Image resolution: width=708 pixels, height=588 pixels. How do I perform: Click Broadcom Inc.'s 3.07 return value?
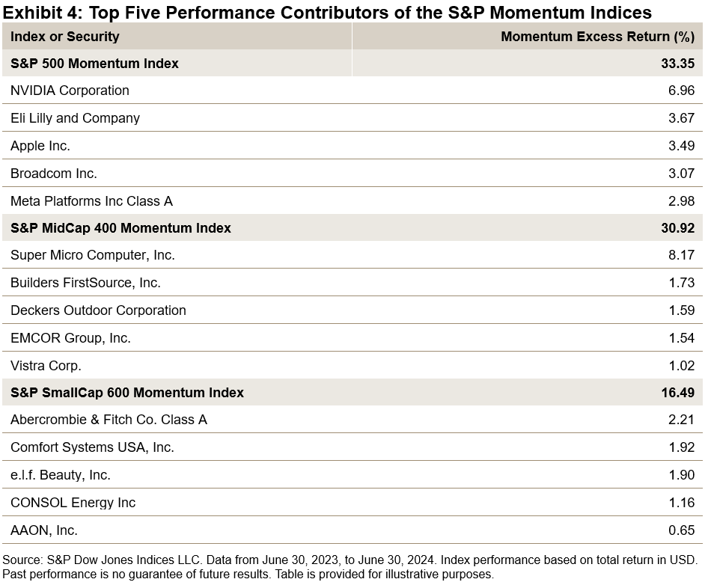681,174
